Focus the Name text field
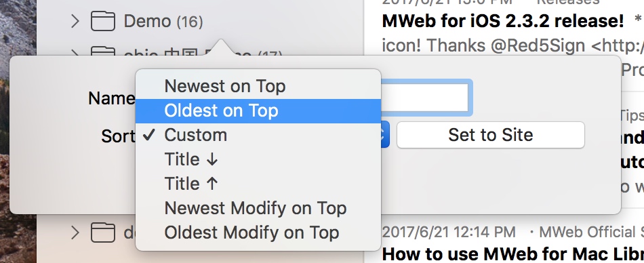The image size is (644, 263). 426,98
